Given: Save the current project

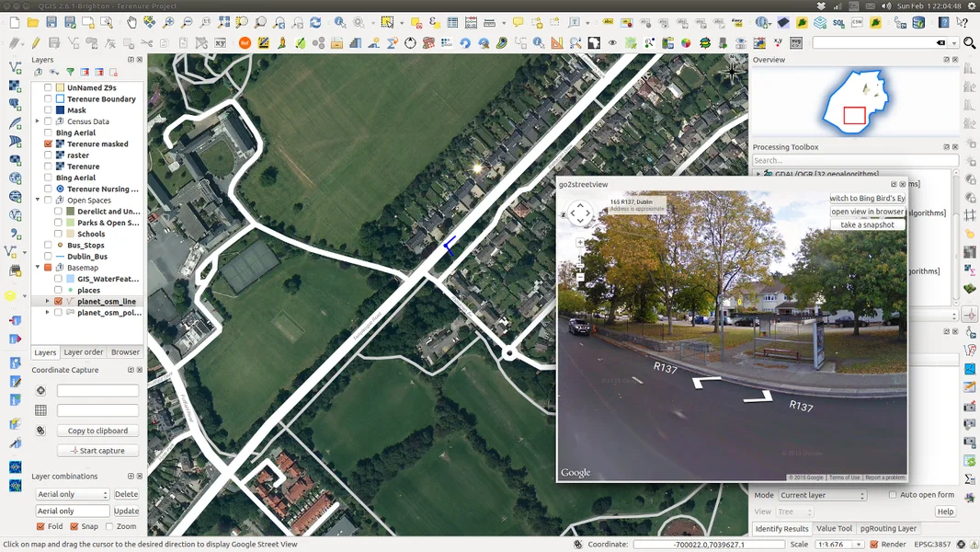Looking at the screenshot, I should click(x=50, y=23).
